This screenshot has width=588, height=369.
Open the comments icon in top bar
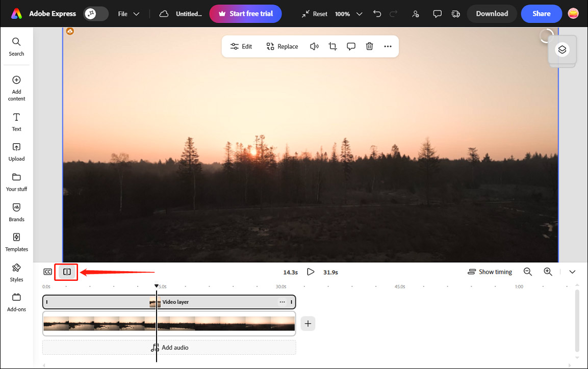point(437,14)
